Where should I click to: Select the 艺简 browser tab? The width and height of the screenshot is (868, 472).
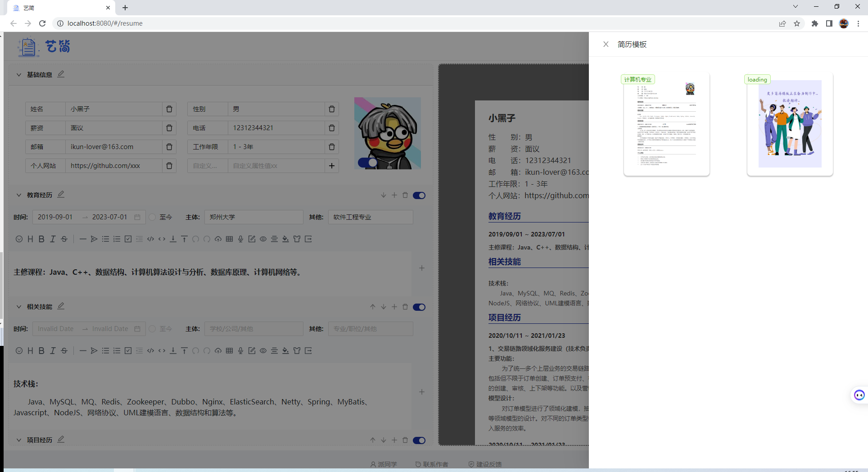(61, 8)
